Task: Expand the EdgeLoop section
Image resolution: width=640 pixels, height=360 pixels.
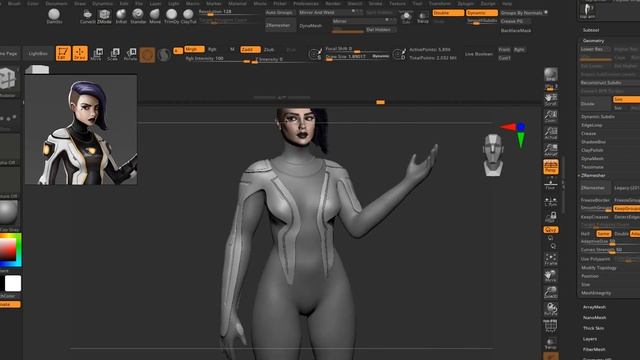Action: (592, 125)
